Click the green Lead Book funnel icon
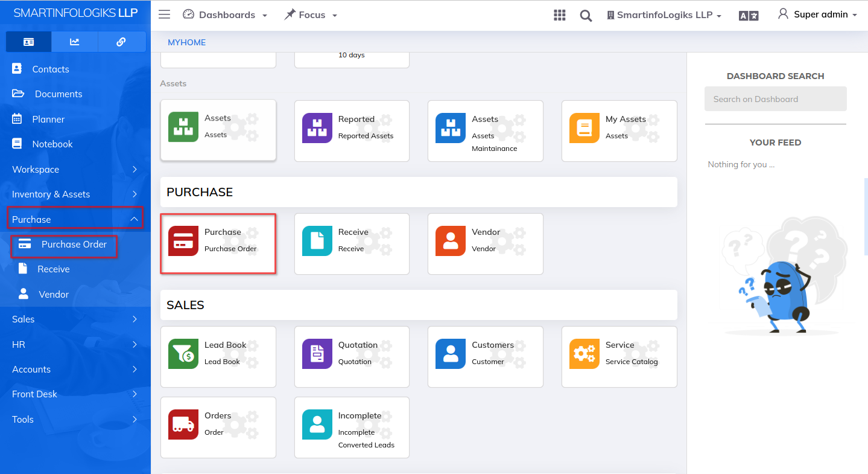Viewport: 868px width, 474px height. [x=183, y=354]
